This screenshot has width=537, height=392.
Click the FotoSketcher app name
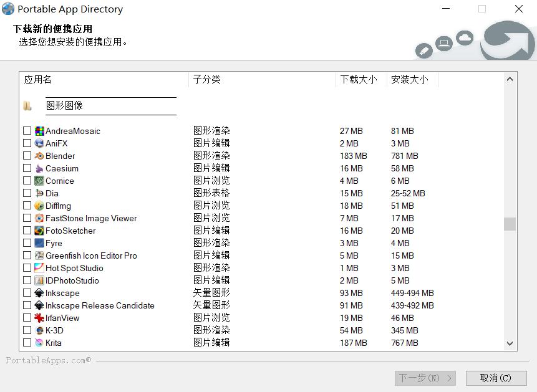[x=70, y=231]
